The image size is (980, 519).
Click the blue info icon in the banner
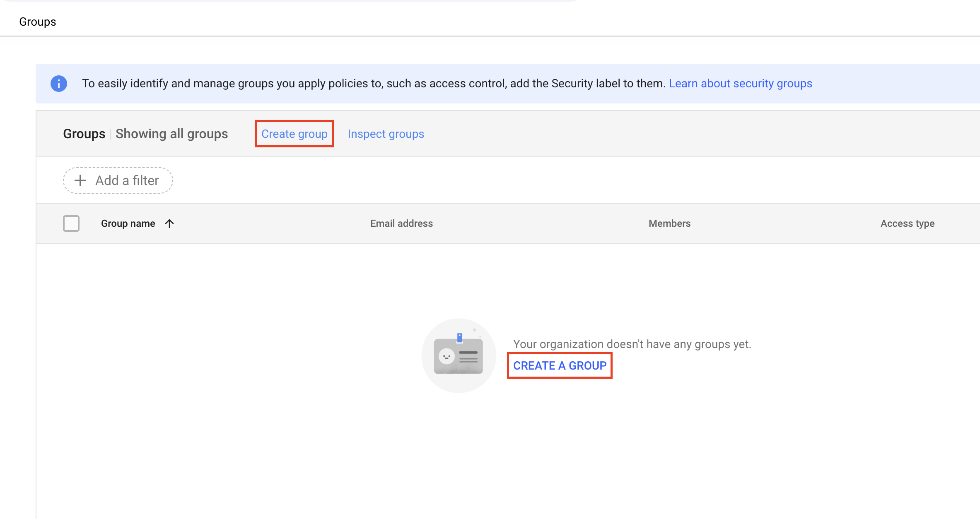point(58,83)
